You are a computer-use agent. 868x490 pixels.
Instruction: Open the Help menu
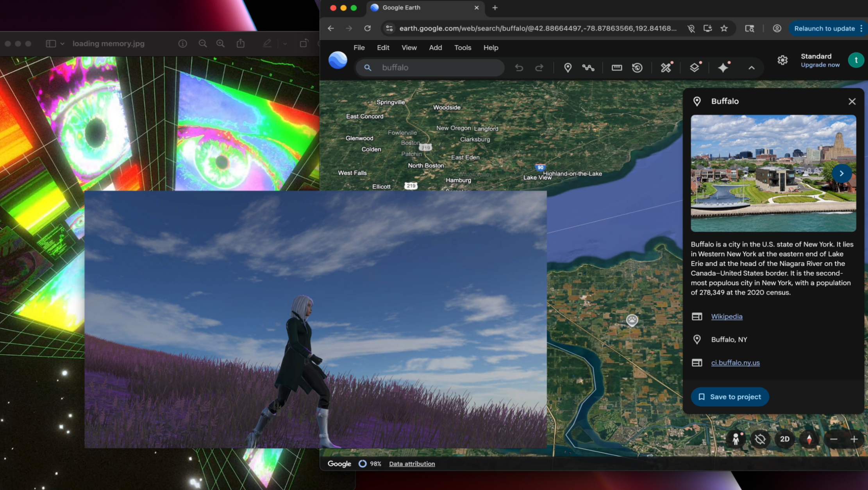pyautogui.click(x=491, y=47)
